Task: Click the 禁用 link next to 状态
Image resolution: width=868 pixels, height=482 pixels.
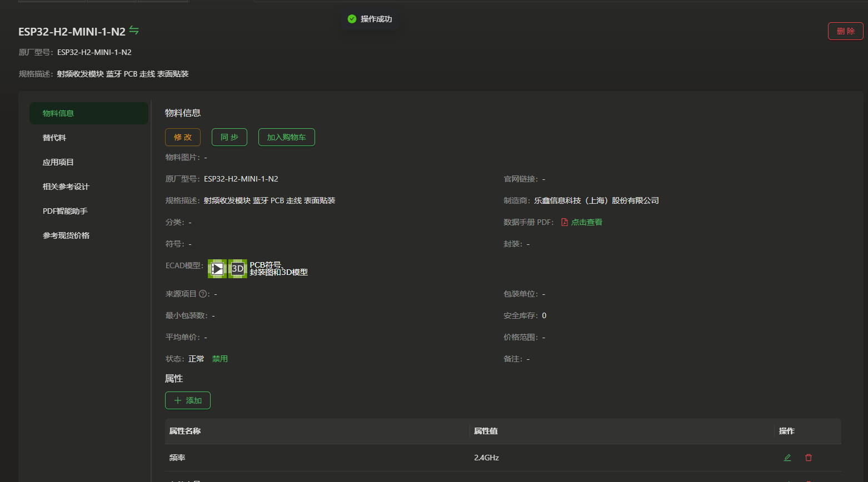Action: pos(220,359)
